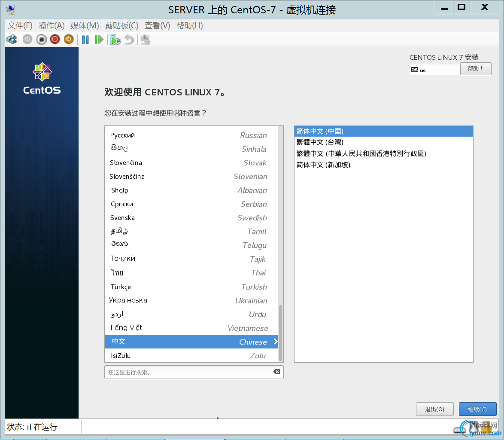Click the Checkpoint toolbar icon
This screenshot has height=440, width=504.
pos(115,40)
